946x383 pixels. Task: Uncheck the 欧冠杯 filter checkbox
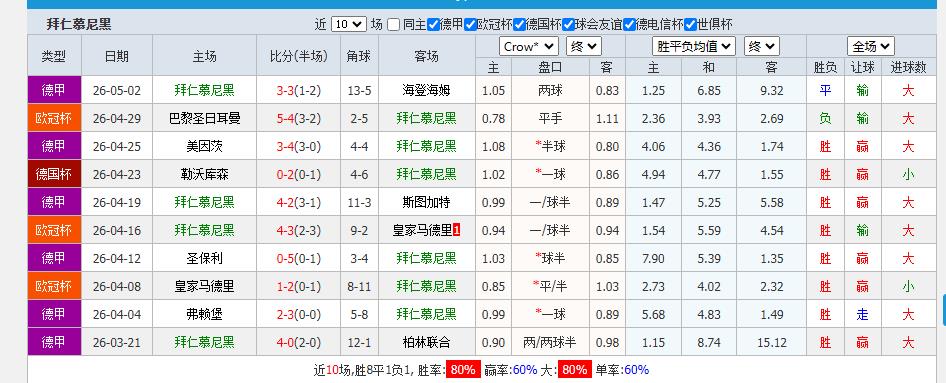(x=470, y=25)
